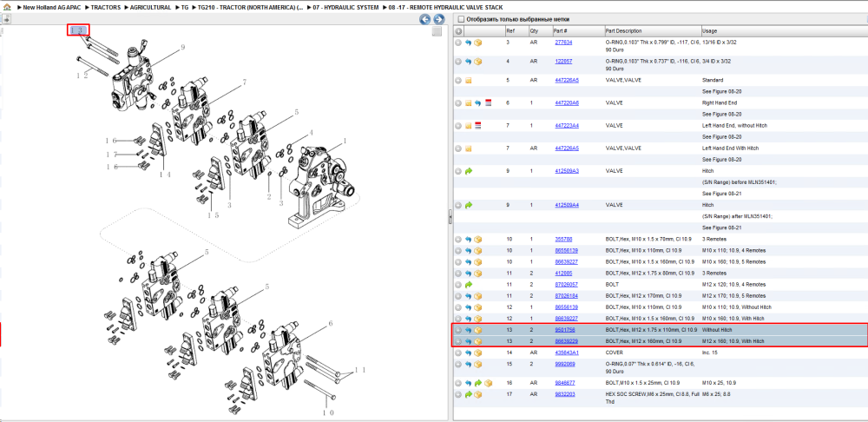Open the TRACTORS breadcrumb
This screenshot has height=422, width=868.
point(106,8)
